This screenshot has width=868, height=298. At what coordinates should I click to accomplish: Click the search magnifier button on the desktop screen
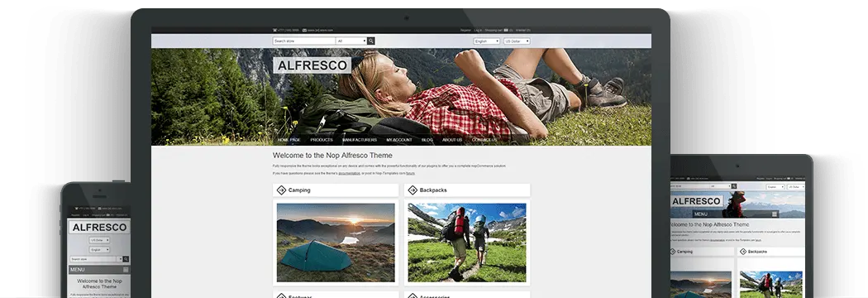(371, 41)
